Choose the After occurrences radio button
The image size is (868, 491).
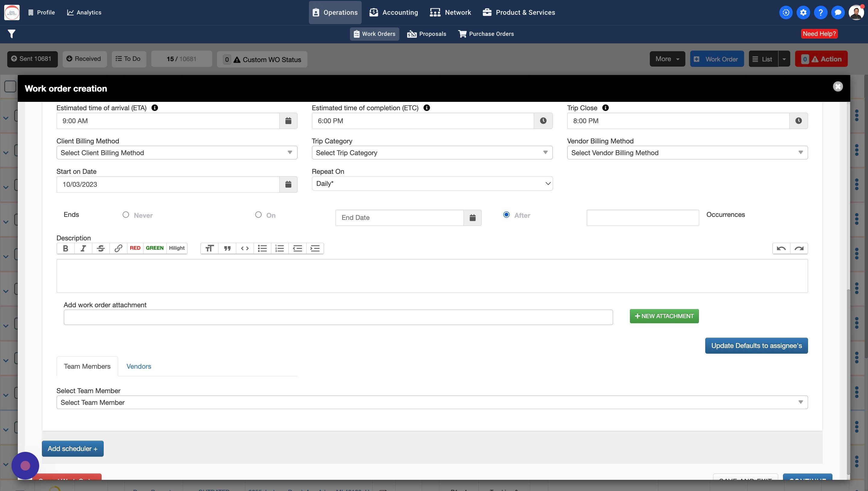pyautogui.click(x=506, y=215)
